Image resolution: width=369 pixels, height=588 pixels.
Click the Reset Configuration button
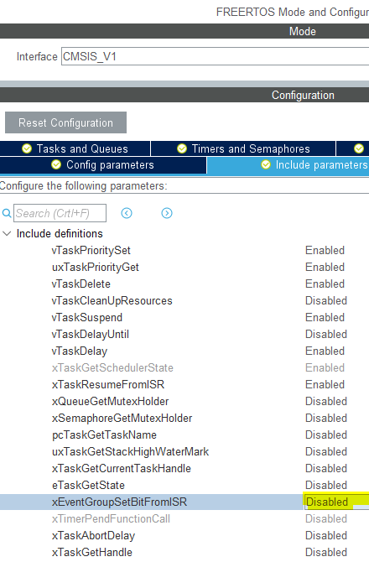[x=65, y=122]
